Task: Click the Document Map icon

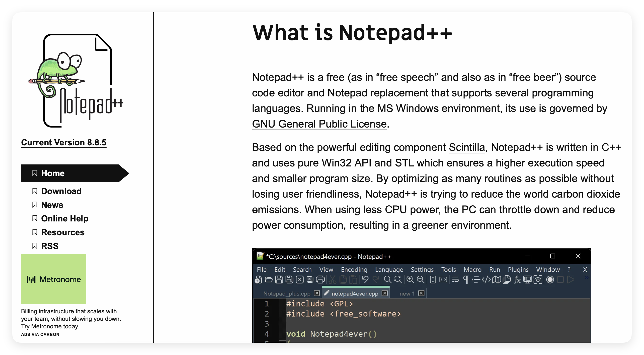Action: pyautogui.click(x=497, y=280)
